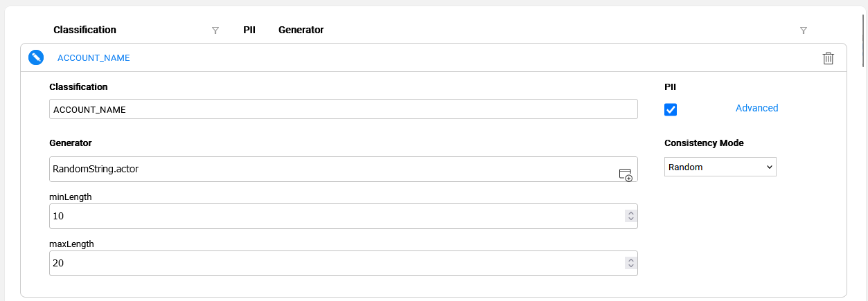Click the Generator column header
This screenshot has height=301, width=868.
click(x=301, y=30)
